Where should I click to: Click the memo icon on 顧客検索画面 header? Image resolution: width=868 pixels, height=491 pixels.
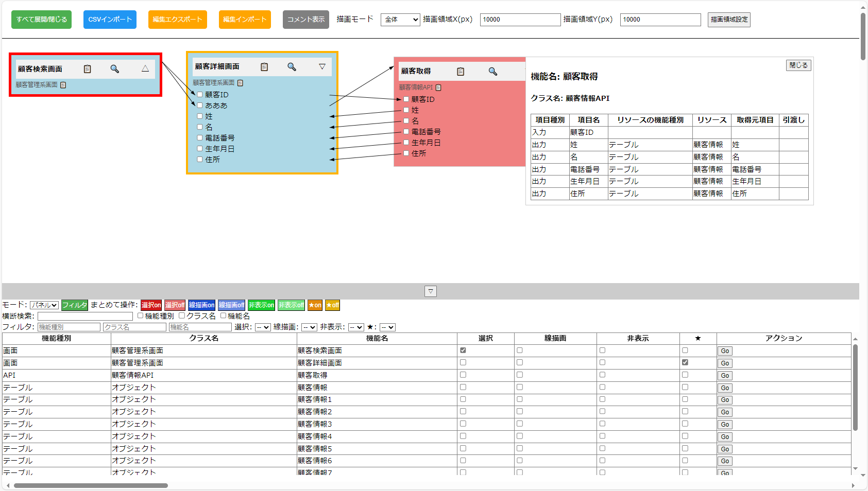(87, 68)
